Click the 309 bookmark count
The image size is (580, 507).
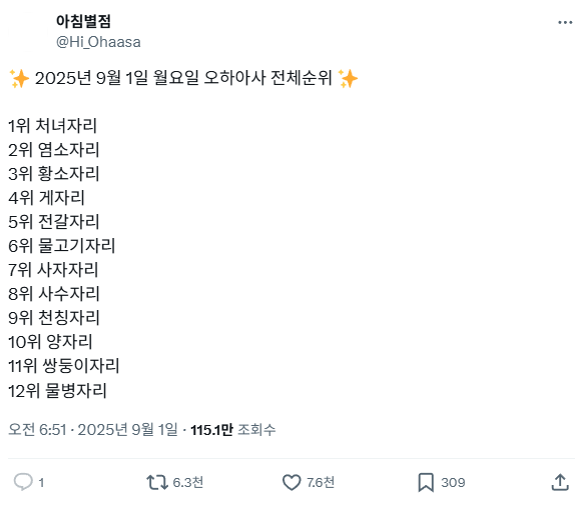453,483
